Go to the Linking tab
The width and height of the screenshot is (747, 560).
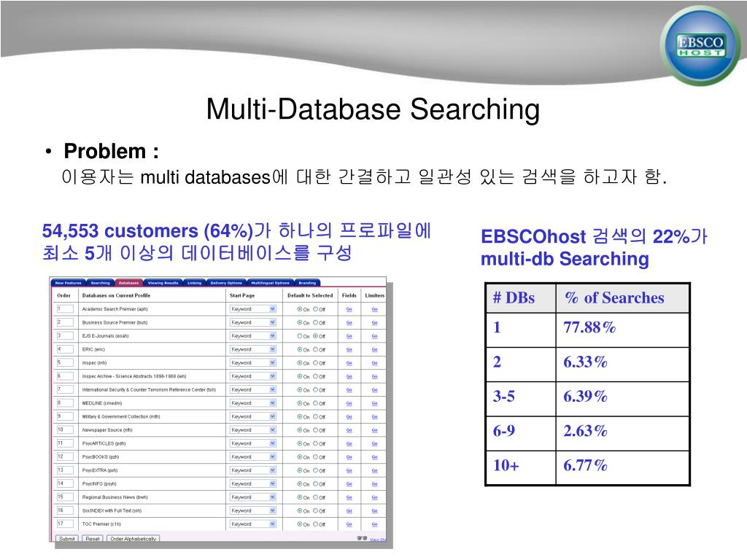click(194, 283)
